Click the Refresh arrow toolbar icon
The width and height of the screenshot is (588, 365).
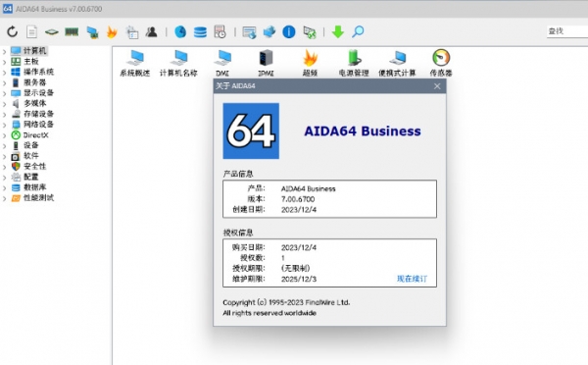pyautogui.click(x=13, y=32)
